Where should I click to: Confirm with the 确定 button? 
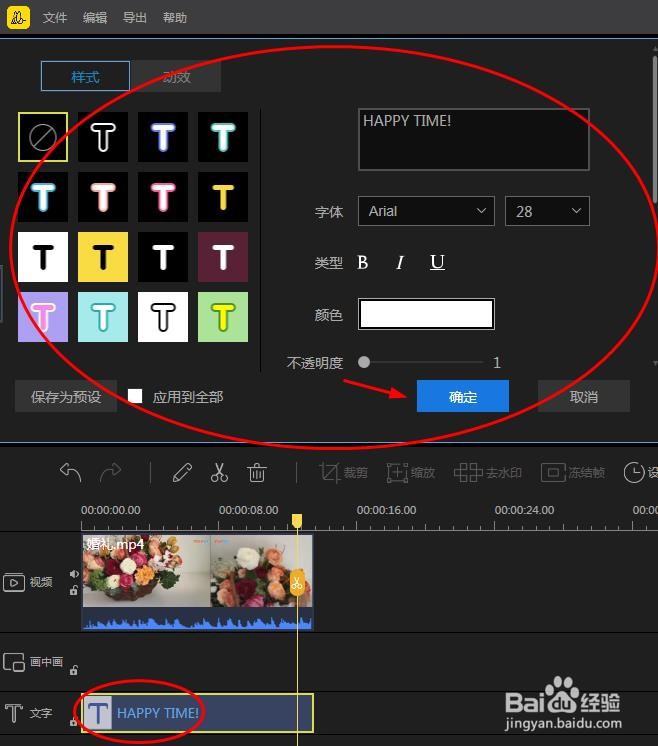[463, 396]
